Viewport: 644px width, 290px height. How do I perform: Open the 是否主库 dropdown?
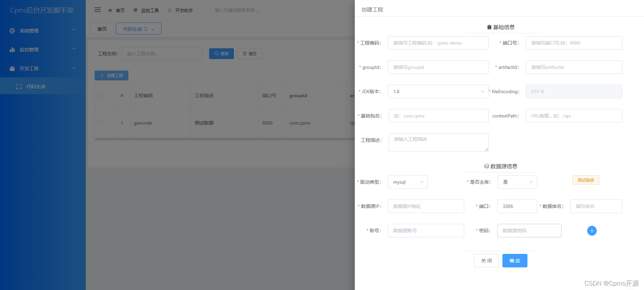[x=517, y=182]
